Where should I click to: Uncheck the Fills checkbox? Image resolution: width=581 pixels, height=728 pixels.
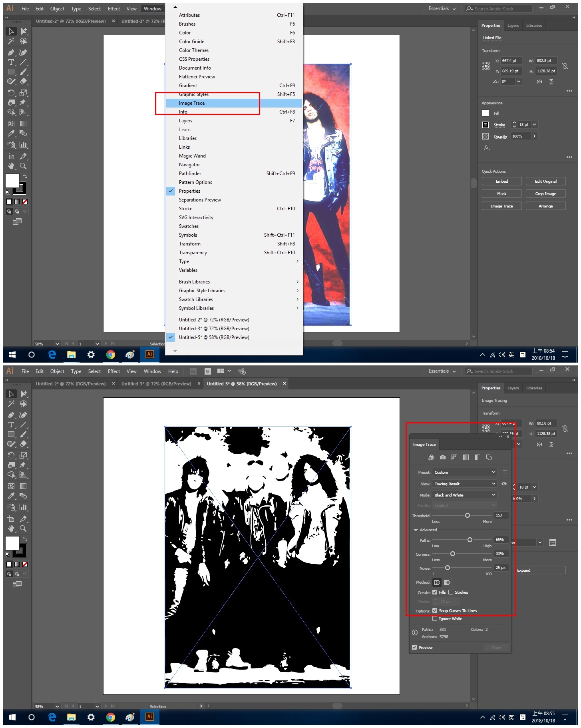point(435,592)
